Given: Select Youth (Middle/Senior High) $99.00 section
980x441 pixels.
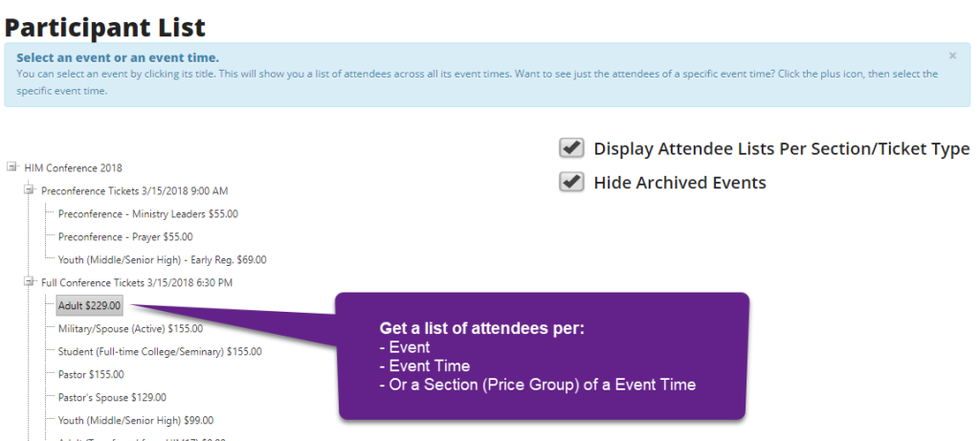Looking at the screenshot, I should (135, 421).
